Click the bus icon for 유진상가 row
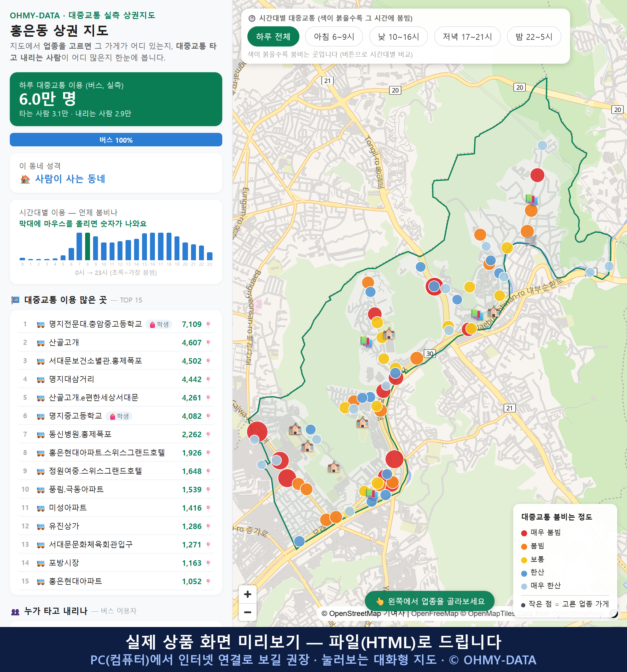Screen dimensions: 627x672 point(40,526)
